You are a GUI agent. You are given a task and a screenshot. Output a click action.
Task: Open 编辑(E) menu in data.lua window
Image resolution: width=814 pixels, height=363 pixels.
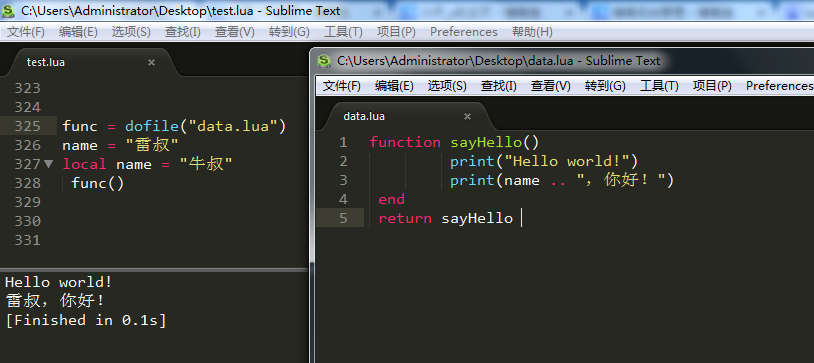[394, 86]
